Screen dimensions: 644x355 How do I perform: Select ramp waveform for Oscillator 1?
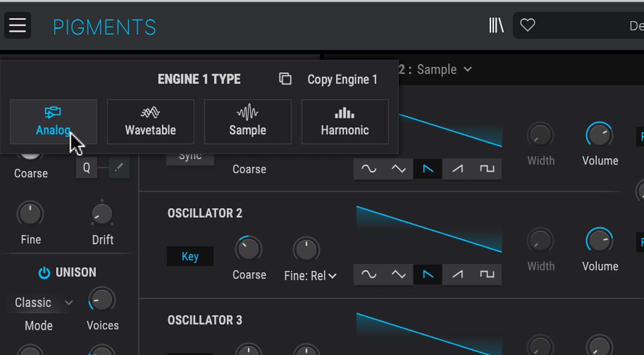457,169
